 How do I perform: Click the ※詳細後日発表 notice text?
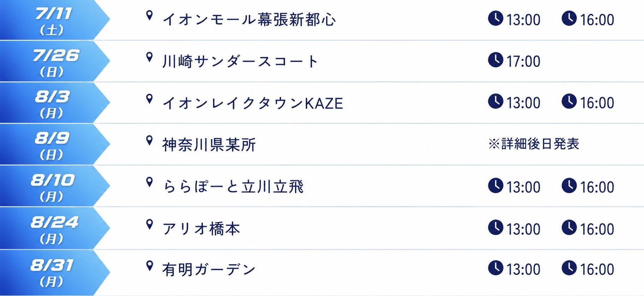534,144
